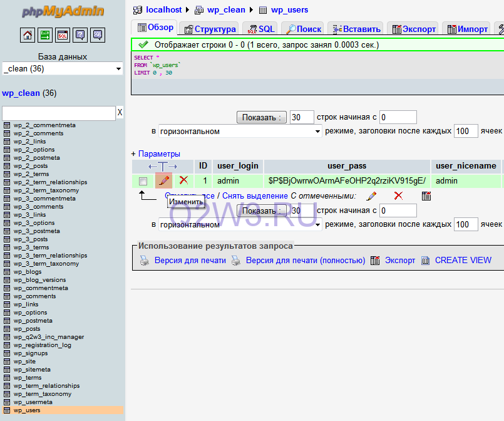Click the pencil edit icon in admin row
504x421 pixels.
coord(164,180)
